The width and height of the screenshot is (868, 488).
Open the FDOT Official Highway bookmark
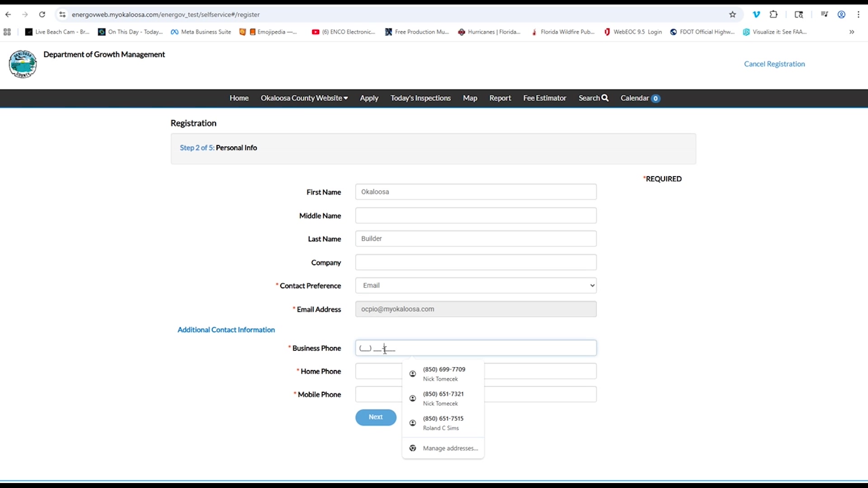point(702,32)
